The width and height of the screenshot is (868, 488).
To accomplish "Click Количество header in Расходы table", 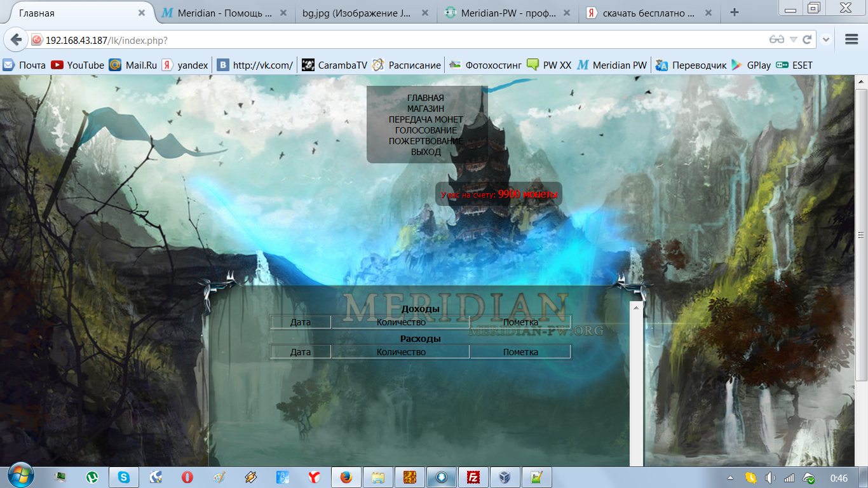I will click(x=401, y=352).
